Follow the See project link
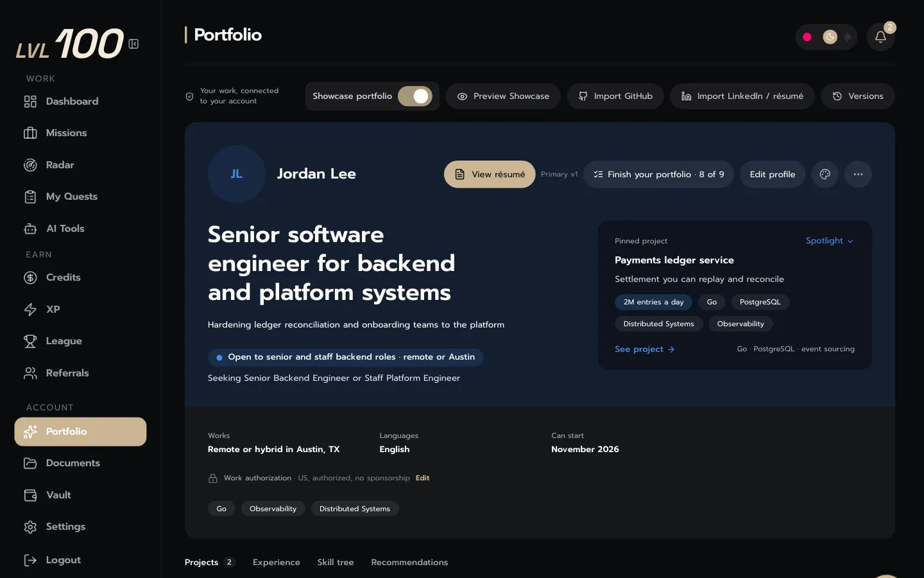 645,349
